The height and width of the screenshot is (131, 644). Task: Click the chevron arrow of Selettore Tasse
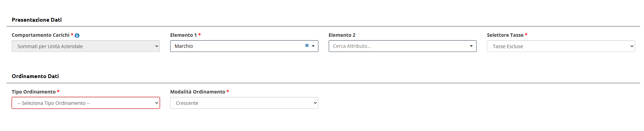(632, 46)
